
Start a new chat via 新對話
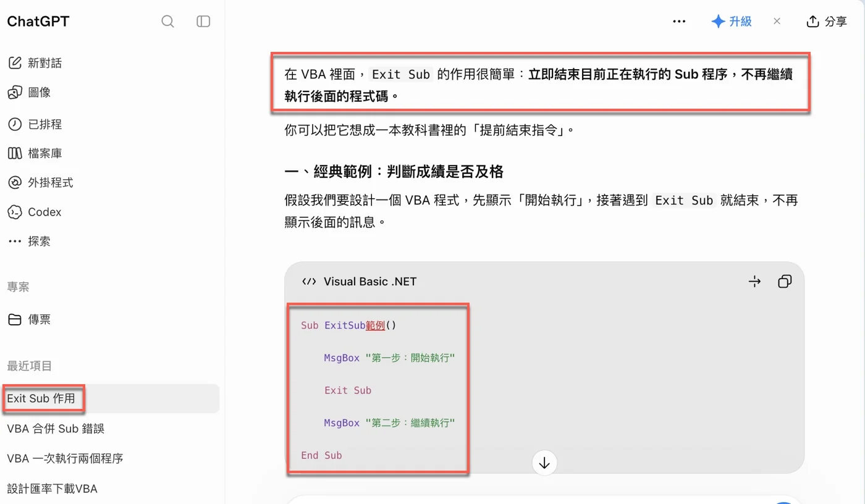pyautogui.click(x=35, y=63)
